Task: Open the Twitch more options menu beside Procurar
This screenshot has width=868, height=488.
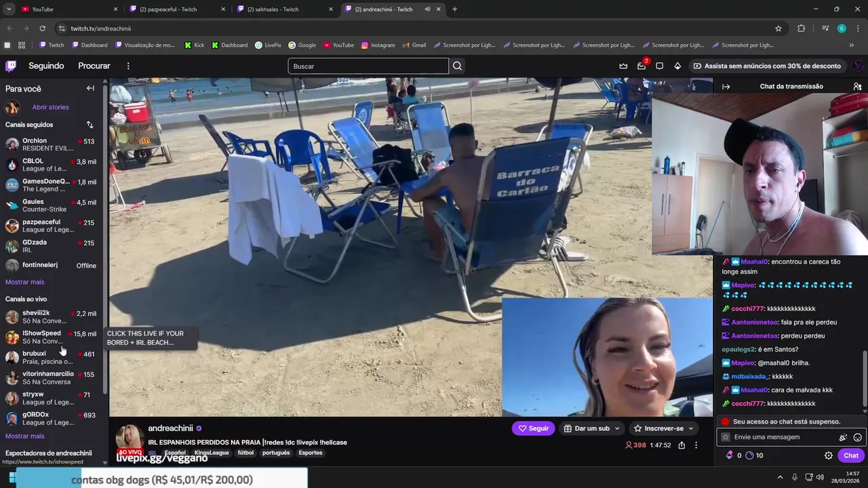Action: (128, 66)
